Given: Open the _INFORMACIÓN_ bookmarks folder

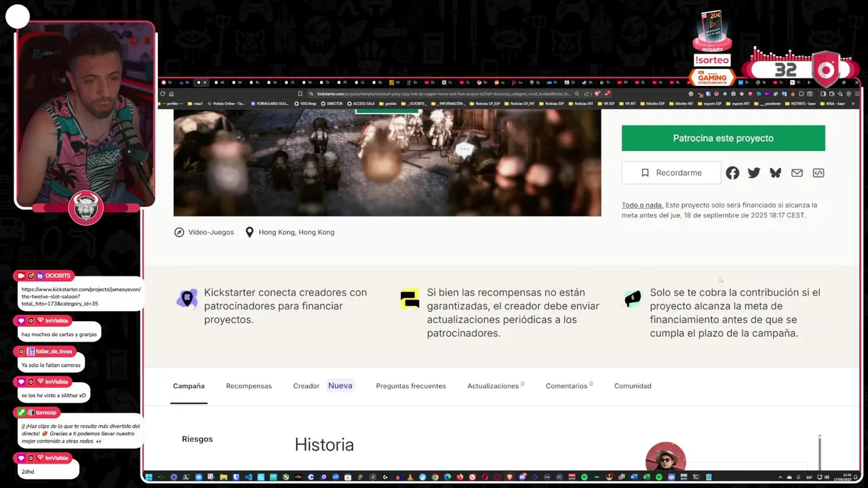Looking at the screenshot, I should coord(450,104).
